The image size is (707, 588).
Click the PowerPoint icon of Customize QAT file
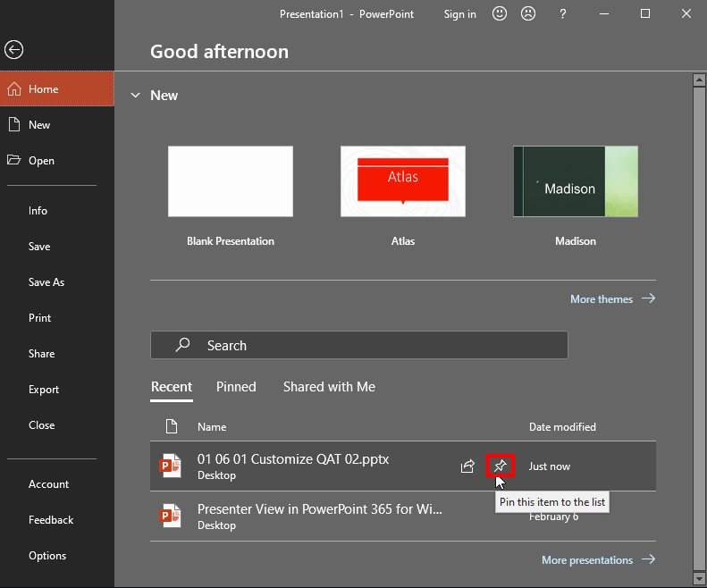(170, 466)
